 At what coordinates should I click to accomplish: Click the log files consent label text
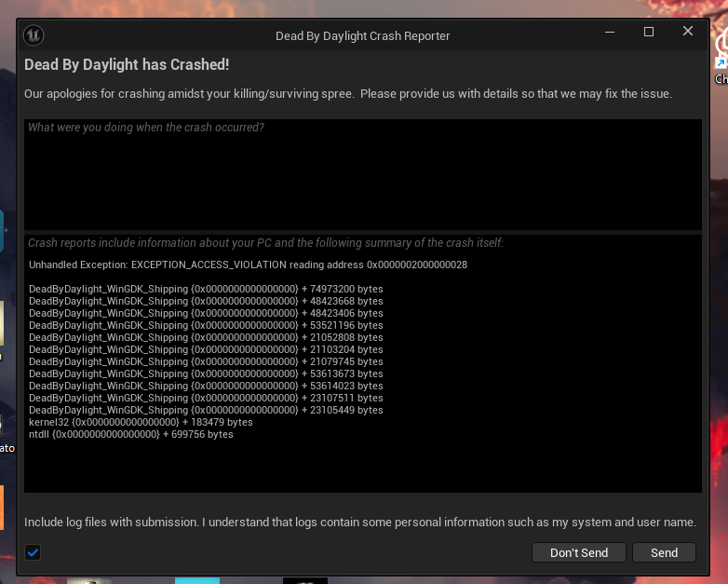point(360,523)
